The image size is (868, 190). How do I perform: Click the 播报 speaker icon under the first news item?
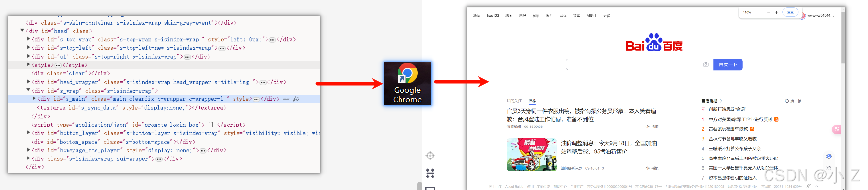(x=647, y=127)
